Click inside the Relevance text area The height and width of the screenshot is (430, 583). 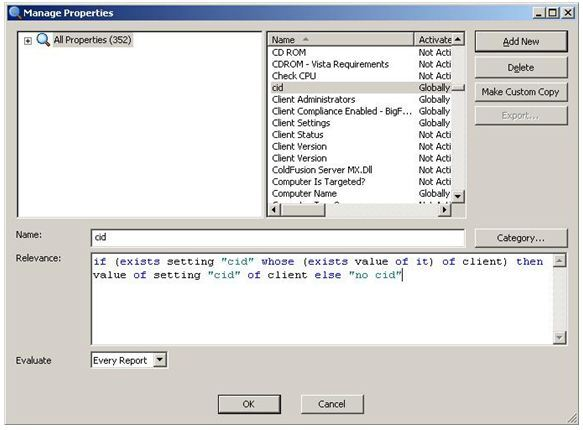tap(322, 299)
